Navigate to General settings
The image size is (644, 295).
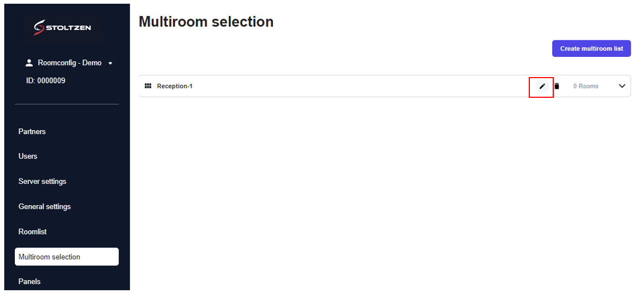(x=45, y=206)
